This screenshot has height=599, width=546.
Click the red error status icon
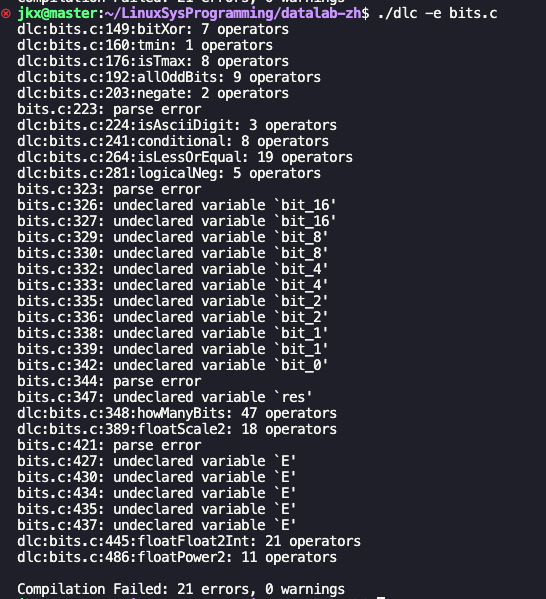pos(6,14)
